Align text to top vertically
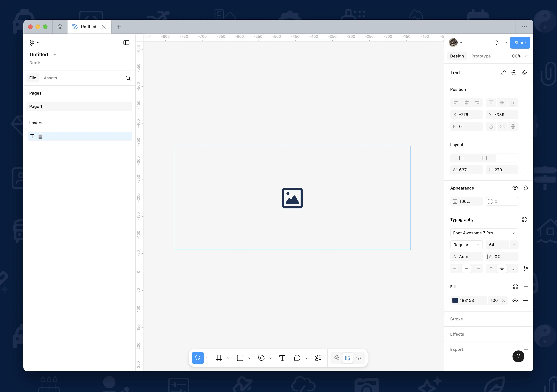Image resolution: width=557 pixels, height=392 pixels. point(491,269)
